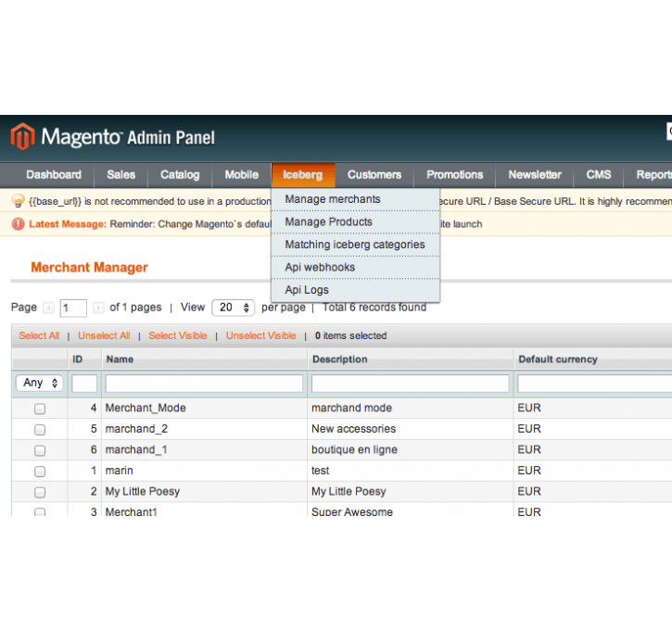Click the lightbulb notice icon
Screen dimensions: 672x630
click(x=18, y=201)
